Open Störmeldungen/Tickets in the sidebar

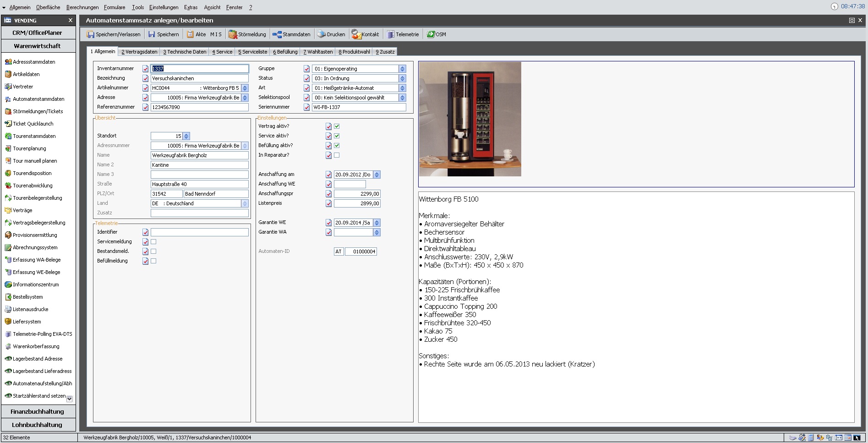click(38, 111)
